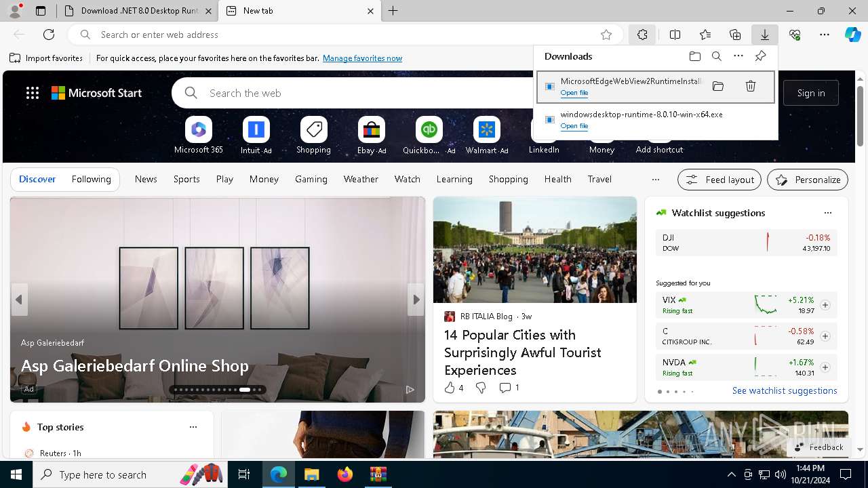
Task: Open a new tab with plus button
Action: [x=393, y=11]
